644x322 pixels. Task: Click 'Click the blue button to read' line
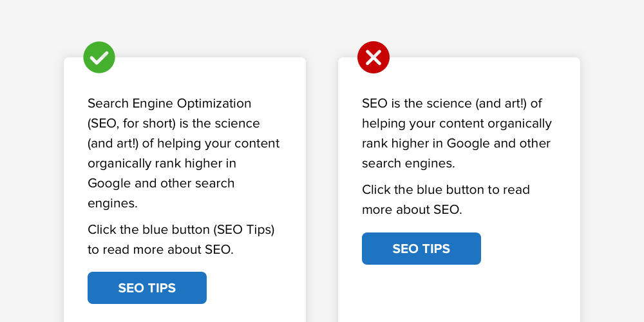[x=446, y=190]
